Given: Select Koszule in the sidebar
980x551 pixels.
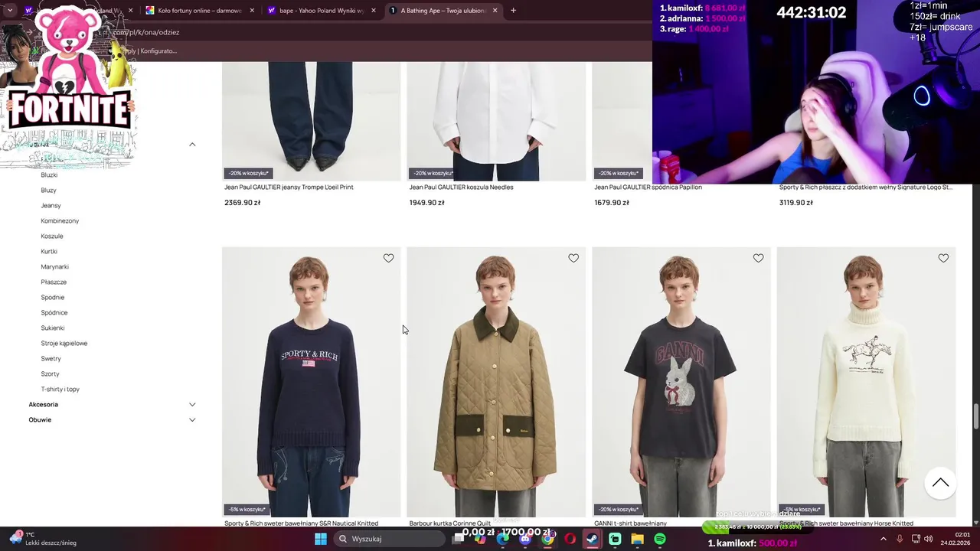Looking at the screenshot, I should click(52, 236).
